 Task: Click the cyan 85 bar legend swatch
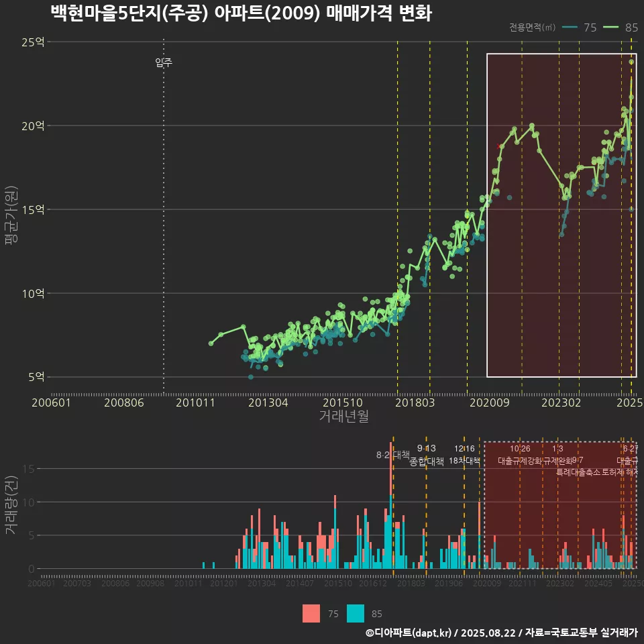(356, 614)
